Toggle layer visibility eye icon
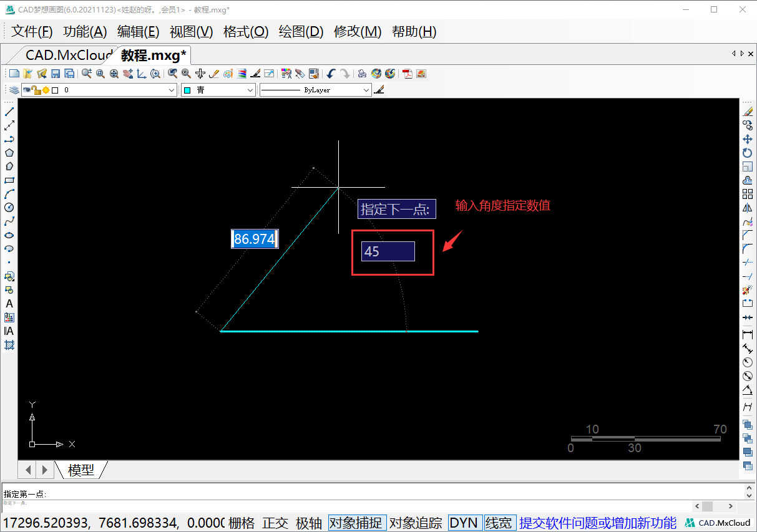The height and width of the screenshot is (532, 757). pyautogui.click(x=27, y=90)
